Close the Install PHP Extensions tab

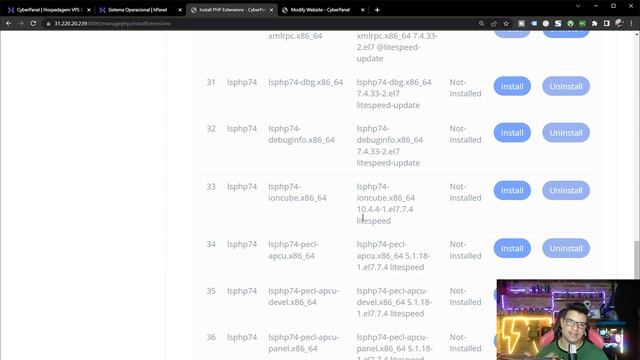[x=271, y=10]
